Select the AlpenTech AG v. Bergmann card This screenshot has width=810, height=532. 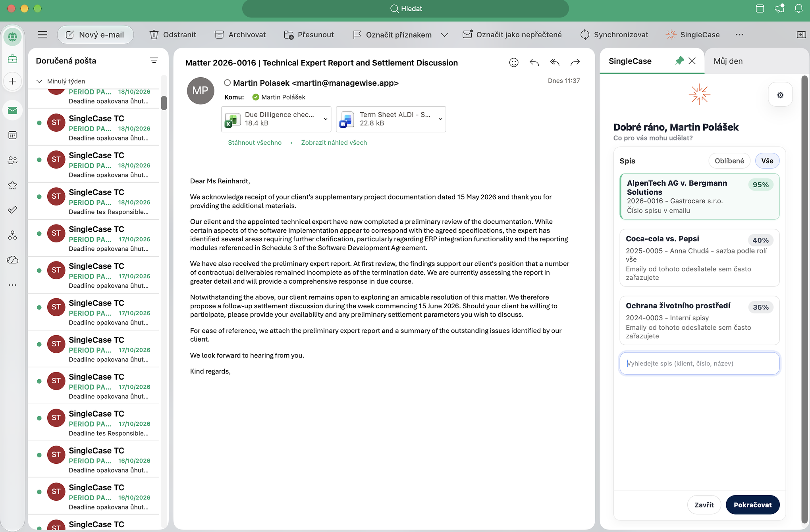click(699, 196)
